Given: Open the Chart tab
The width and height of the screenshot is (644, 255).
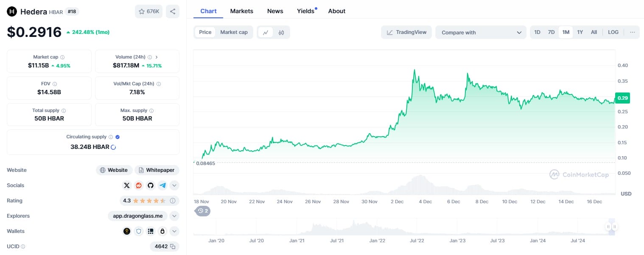Looking at the screenshot, I should [208, 11].
